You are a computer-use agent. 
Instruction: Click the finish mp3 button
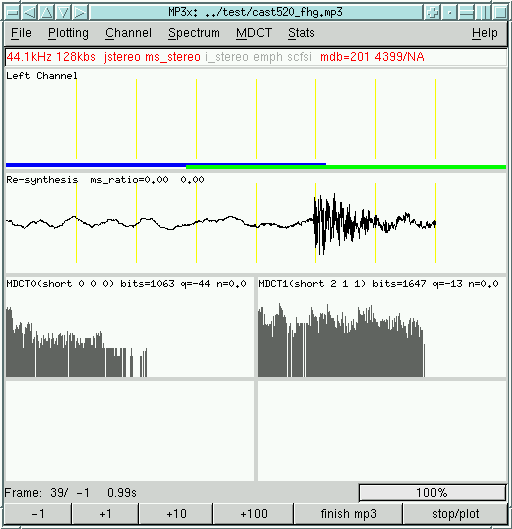tap(348, 514)
